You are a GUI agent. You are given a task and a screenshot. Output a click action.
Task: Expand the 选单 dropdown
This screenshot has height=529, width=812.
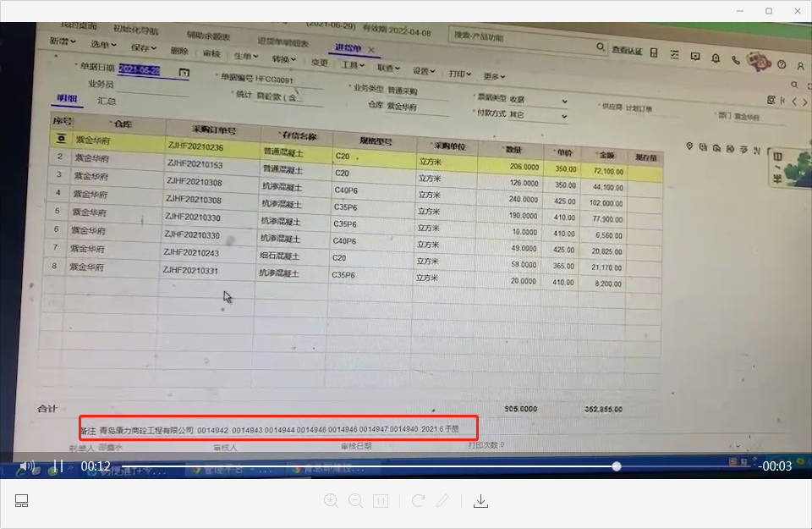103,44
